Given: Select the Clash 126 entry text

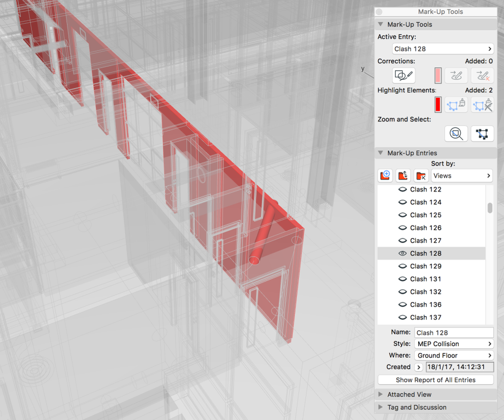Looking at the screenshot, I should [426, 228].
